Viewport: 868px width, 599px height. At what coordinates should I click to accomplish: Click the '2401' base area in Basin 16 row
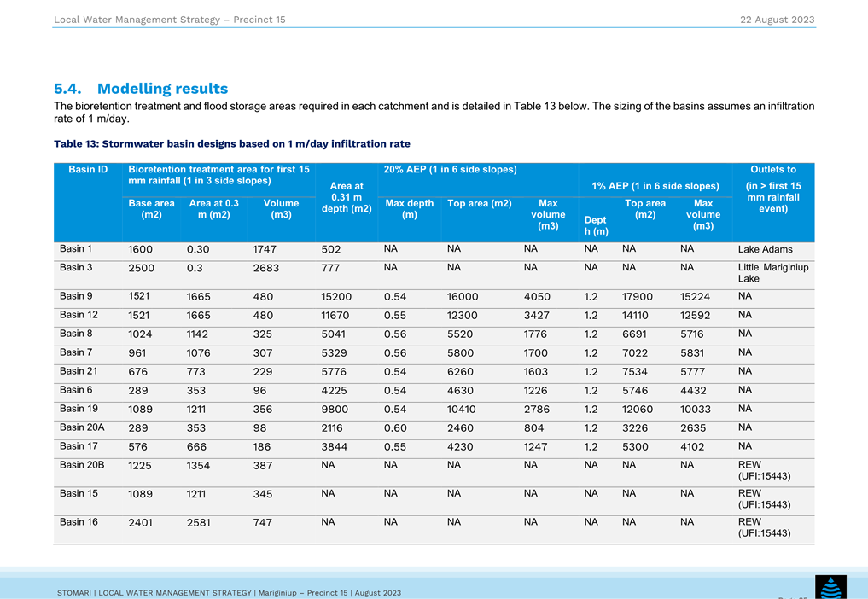coord(140,524)
